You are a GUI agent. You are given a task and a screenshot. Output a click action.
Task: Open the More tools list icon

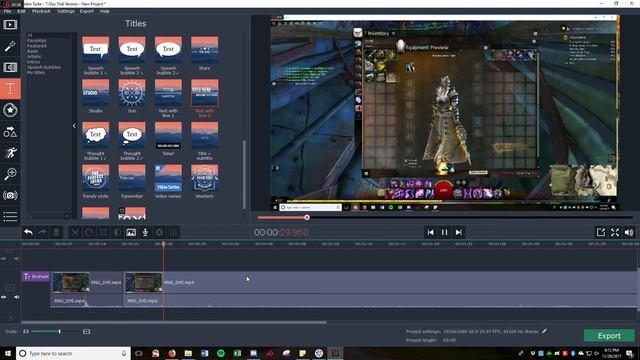pos(10,216)
